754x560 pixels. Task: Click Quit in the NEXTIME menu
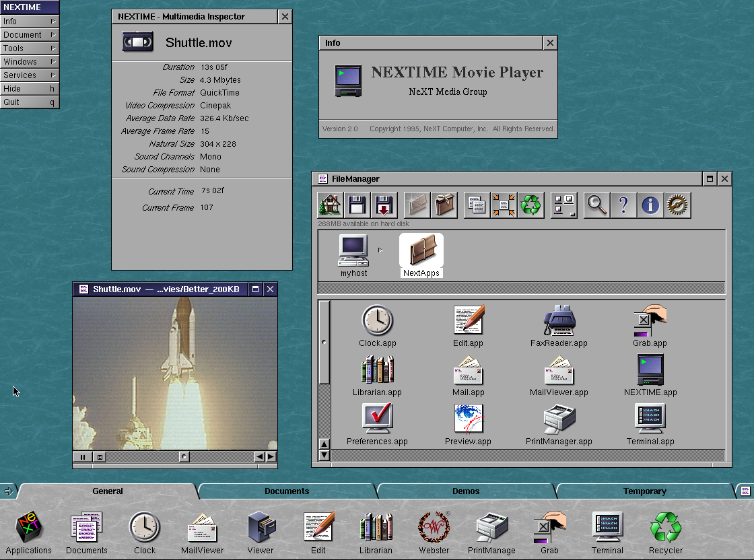pyautogui.click(x=30, y=102)
